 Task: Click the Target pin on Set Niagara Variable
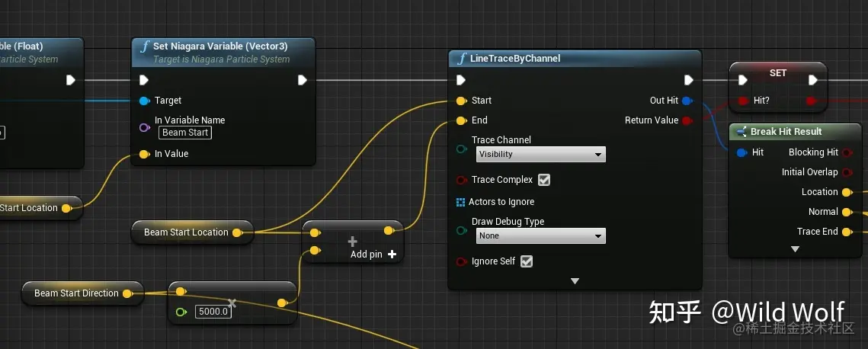145,101
